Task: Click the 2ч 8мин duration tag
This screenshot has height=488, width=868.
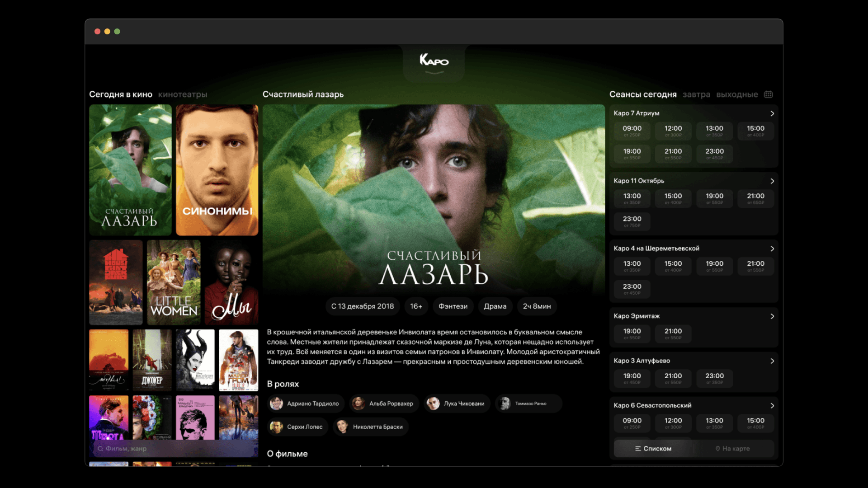Action: [537, 306]
